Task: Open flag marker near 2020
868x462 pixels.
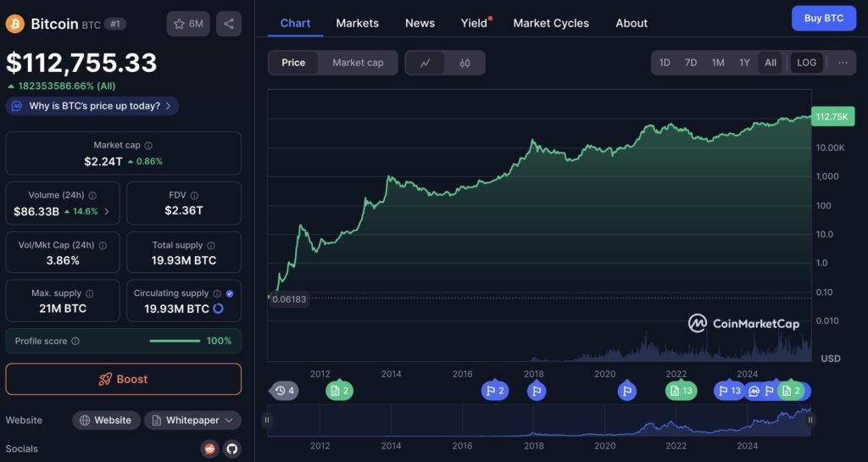Action: pyautogui.click(x=627, y=391)
